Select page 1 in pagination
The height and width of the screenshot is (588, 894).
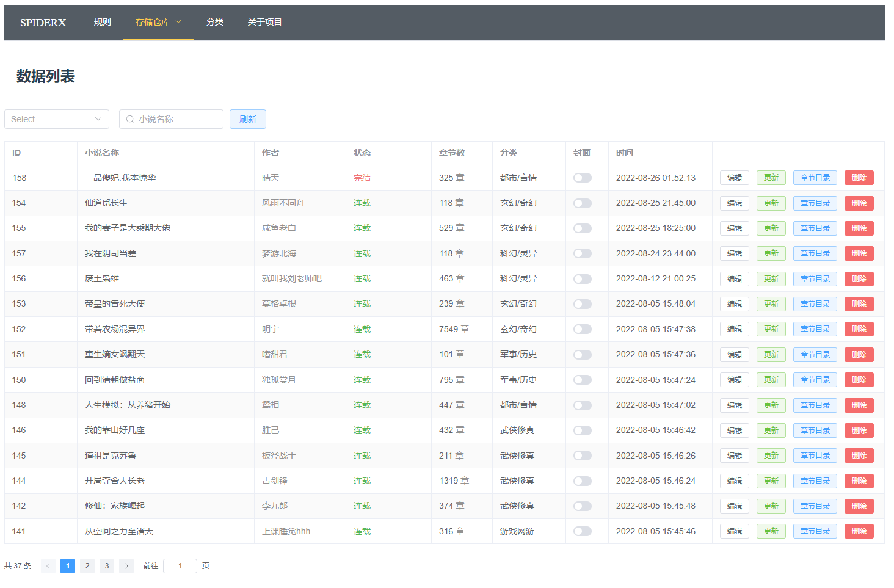pyautogui.click(x=68, y=566)
